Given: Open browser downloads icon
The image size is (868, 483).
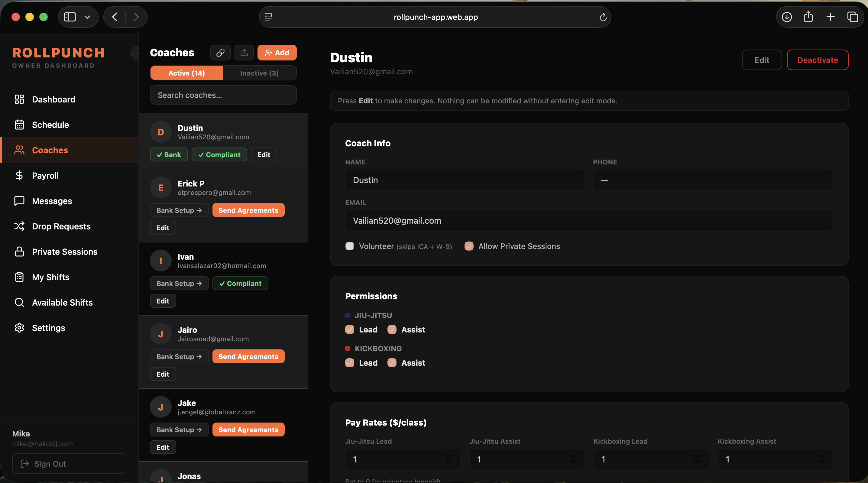Looking at the screenshot, I should [x=787, y=17].
